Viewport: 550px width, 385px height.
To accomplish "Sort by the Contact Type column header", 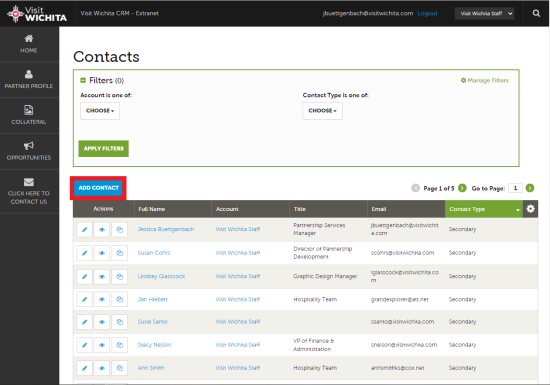I will (484, 209).
